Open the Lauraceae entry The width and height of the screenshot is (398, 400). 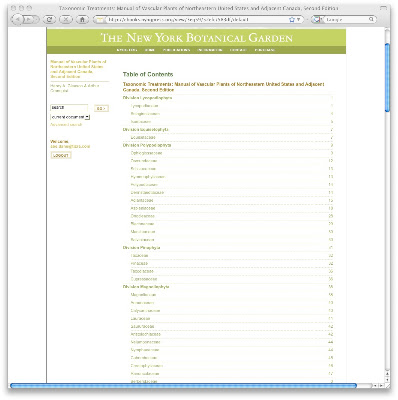140,318
